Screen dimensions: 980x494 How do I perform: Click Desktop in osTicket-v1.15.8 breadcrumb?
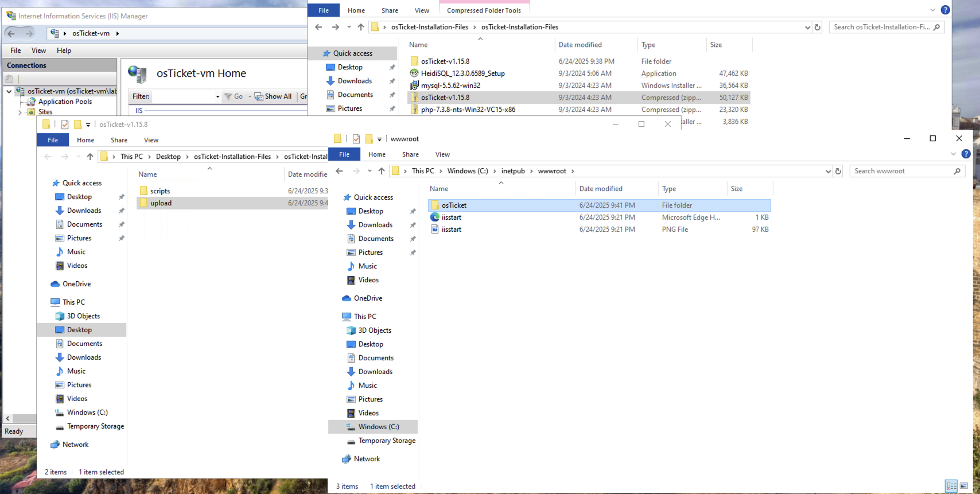click(168, 157)
